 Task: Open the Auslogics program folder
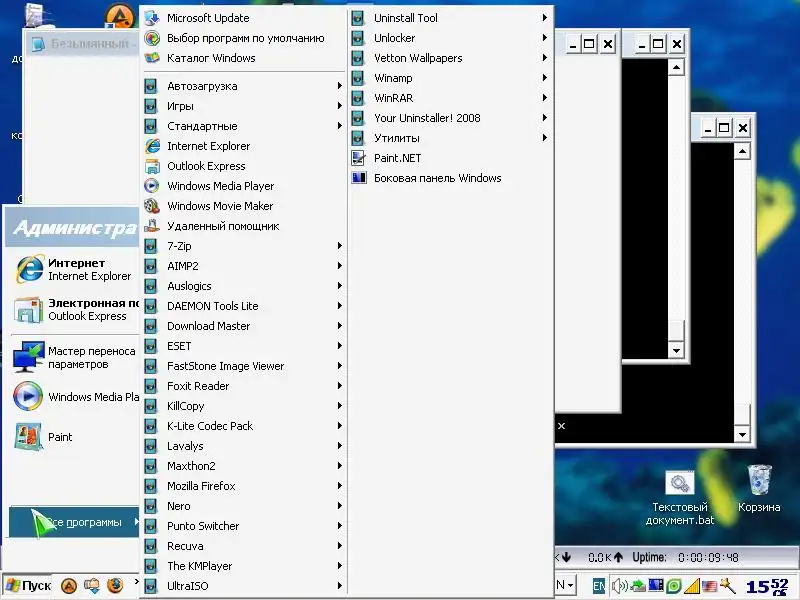click(243, 286)
